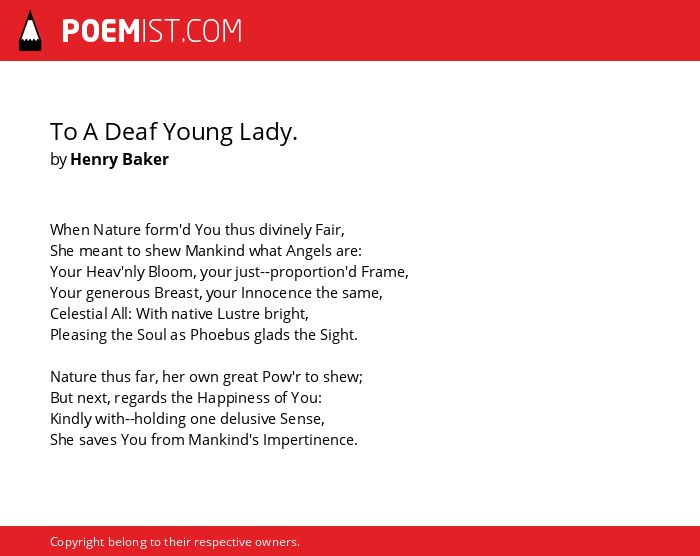The image size is (700, 556).
Task: Click the red footer bar
Action: [x=350, y=541]
